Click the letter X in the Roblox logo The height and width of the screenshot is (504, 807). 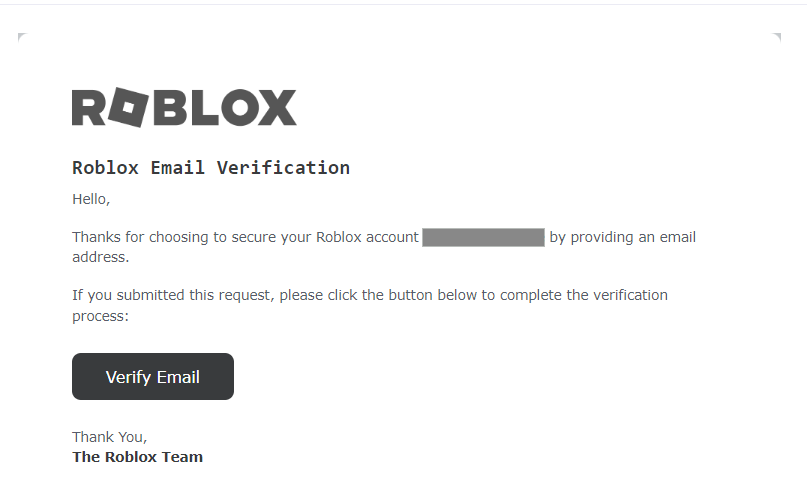[x=277, y=108]
